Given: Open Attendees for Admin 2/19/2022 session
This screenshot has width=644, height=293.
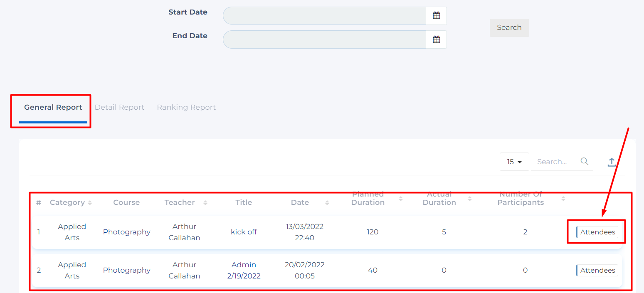Looking at the screenshot, I should (x=597, y=270).
